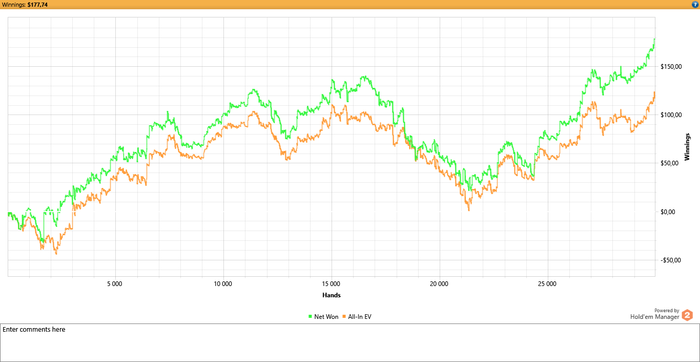The image size is (700, 362).
Task: Toggle the orange All-In EV legend marker
Action: tap(344, 316)
